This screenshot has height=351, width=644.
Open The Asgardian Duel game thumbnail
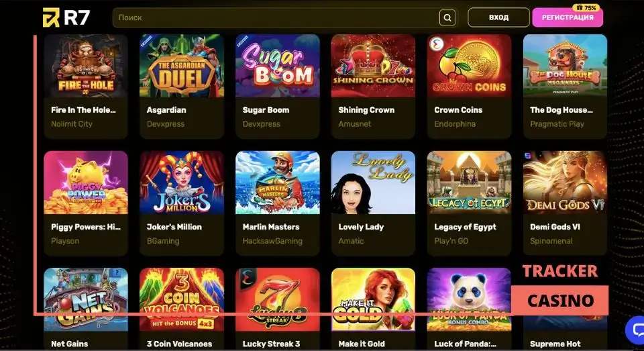point(182,66)
